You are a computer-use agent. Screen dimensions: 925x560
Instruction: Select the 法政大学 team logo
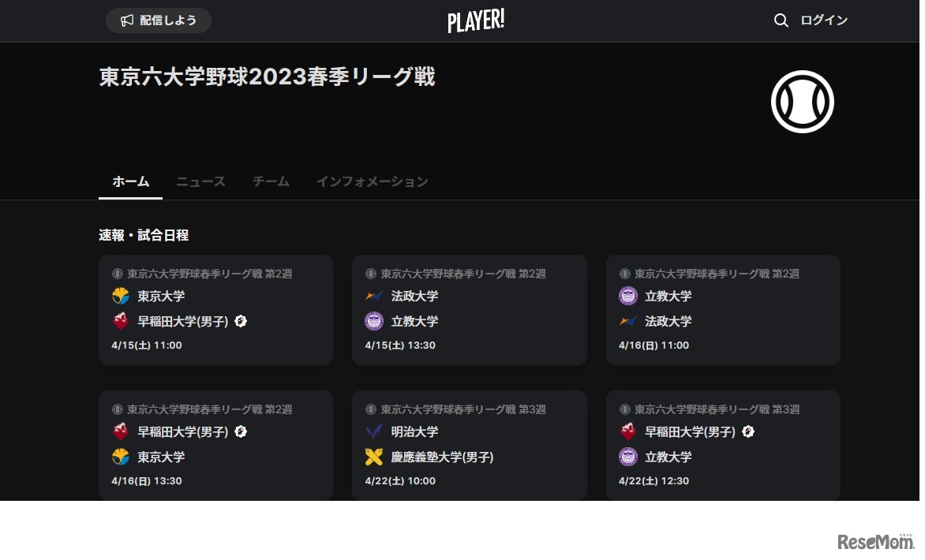click(x=373, y=296)
